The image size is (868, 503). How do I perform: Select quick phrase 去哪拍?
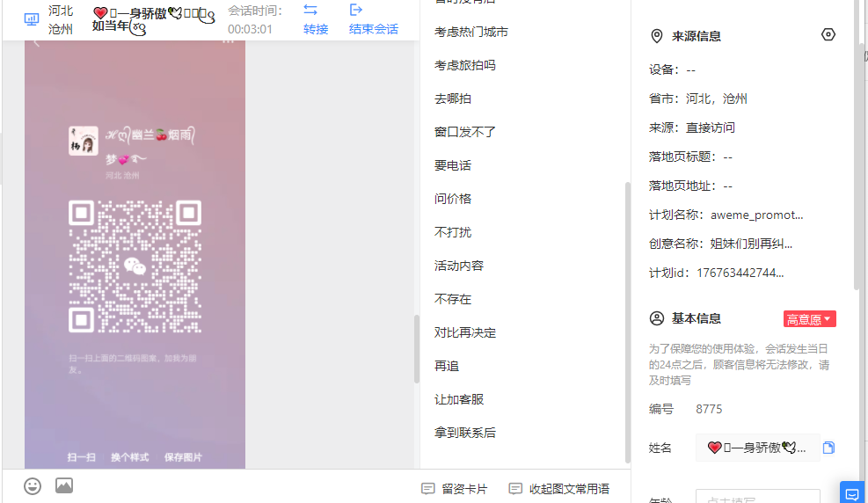[453, 98]
